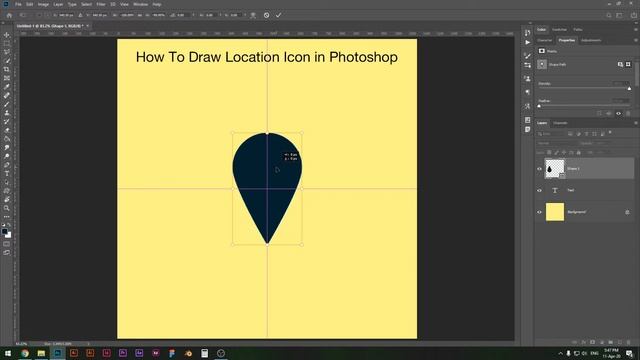
Task: Open the layer filter Kind dropdown
Action: tap(551, 134)
